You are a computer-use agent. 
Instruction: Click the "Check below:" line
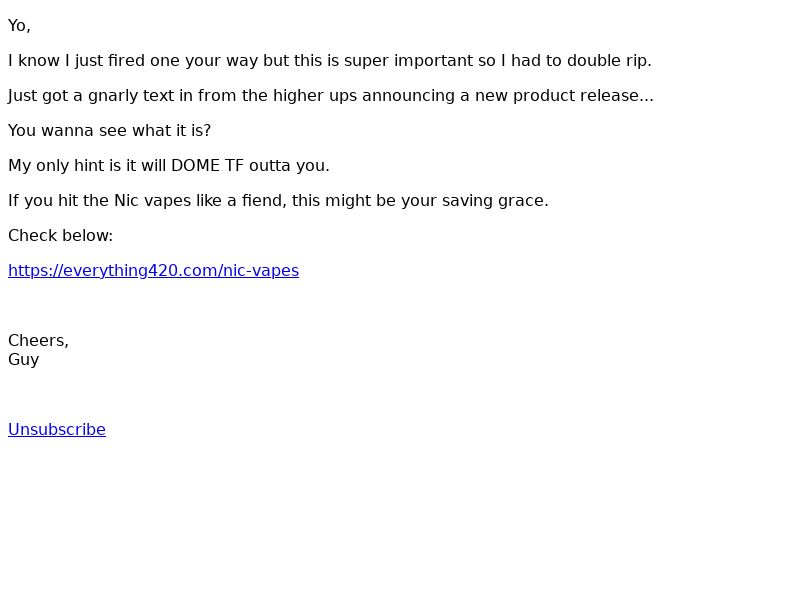pos(60,236)
